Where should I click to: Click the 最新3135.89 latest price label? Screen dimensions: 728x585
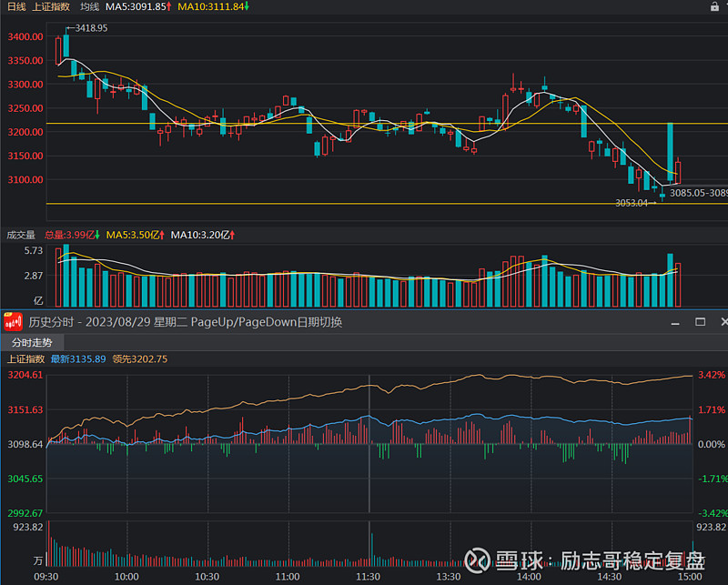click(77, 359)
